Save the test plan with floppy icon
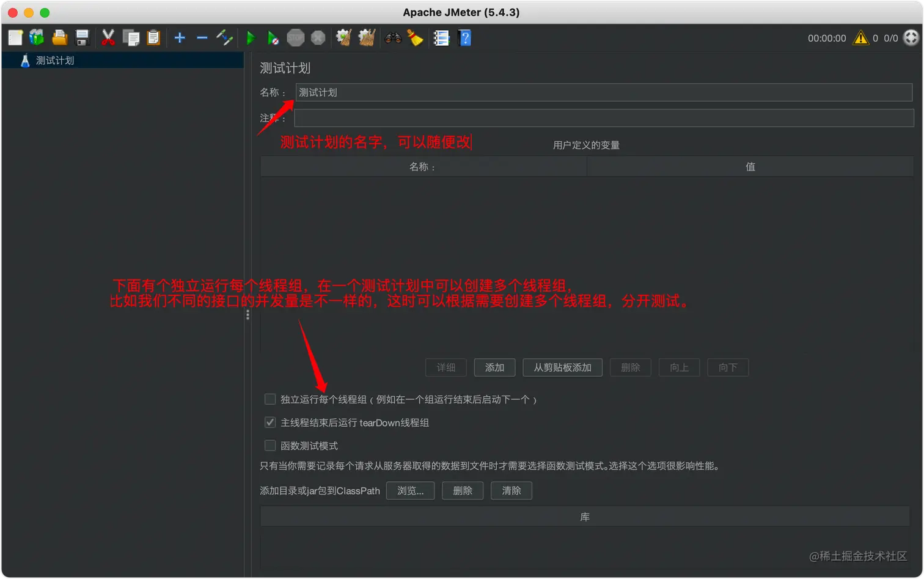The width and height of the screenshot is (924, 579). point(82,38)
